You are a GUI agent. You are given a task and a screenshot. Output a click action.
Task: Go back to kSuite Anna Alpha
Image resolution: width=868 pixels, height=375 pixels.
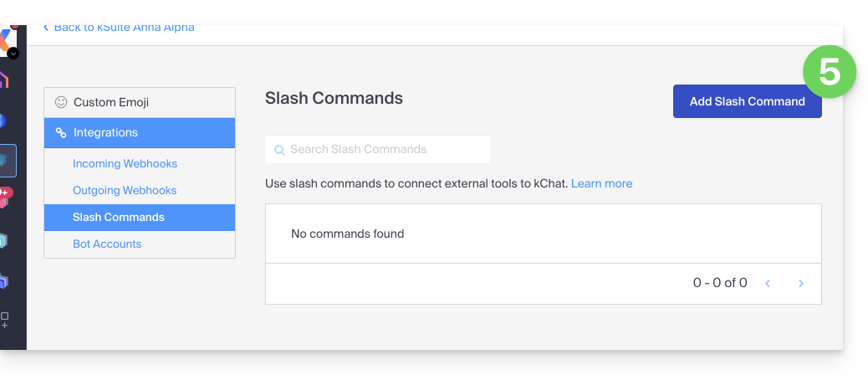[119, 28]
